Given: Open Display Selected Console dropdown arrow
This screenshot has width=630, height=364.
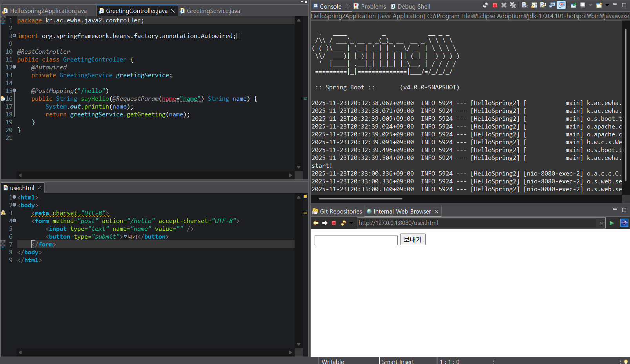Looking at the screenshot, I should [590, 5].
